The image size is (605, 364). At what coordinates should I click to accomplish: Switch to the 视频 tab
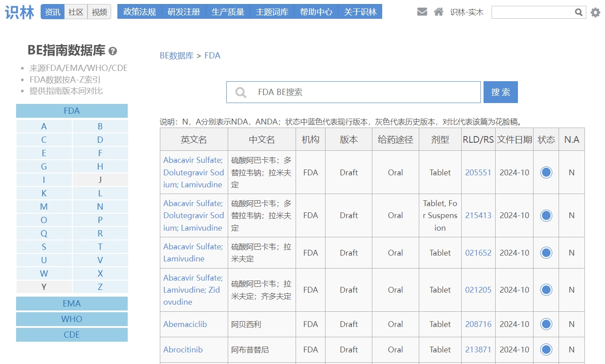pos(99,12)
